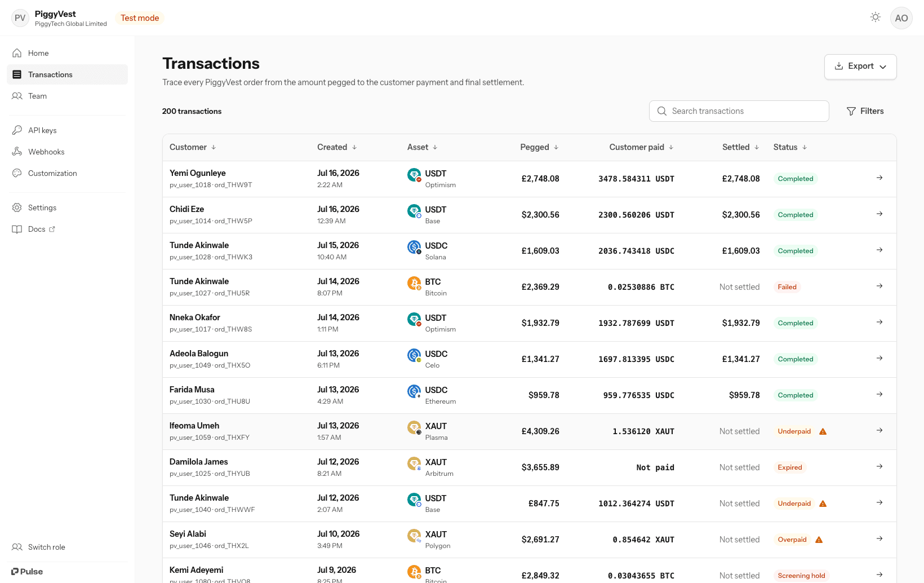The image size is (924, 583).
Task: Click USDT Optimism icon in Yemi Ogunleye row
Action: pyautogui.click(x=414, y=175)
